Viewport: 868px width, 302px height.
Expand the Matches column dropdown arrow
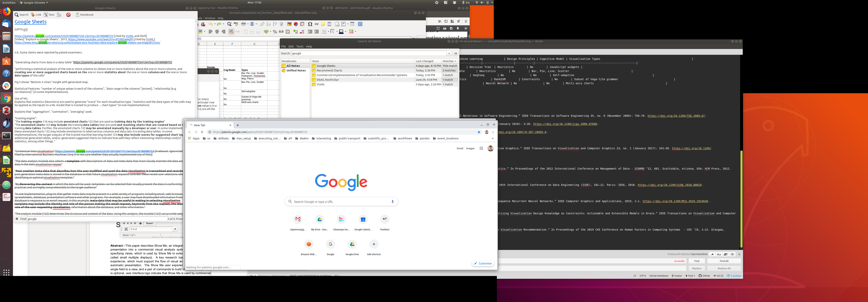click(456, 61)
